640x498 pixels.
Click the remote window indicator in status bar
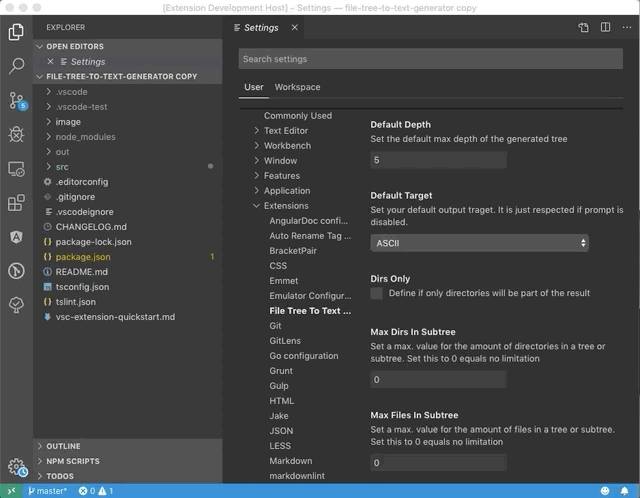click(11, 491)
